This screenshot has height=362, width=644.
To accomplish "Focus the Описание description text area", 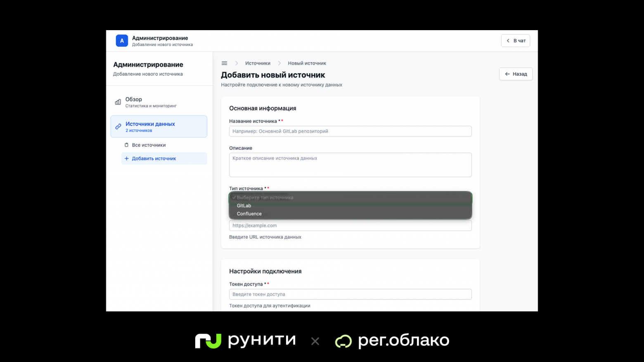I will coord(350,165).
